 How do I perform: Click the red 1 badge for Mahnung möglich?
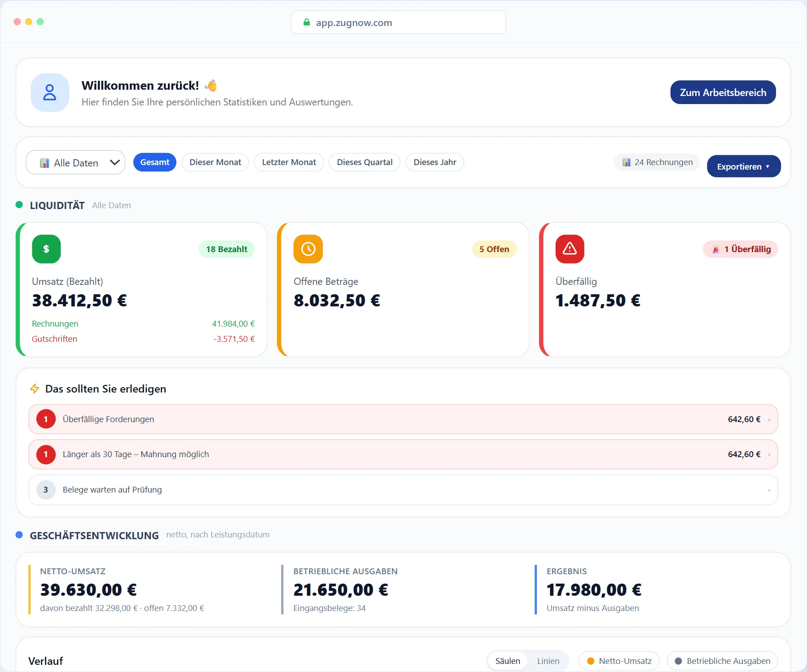pyautogui.click(x=46, y=454)
